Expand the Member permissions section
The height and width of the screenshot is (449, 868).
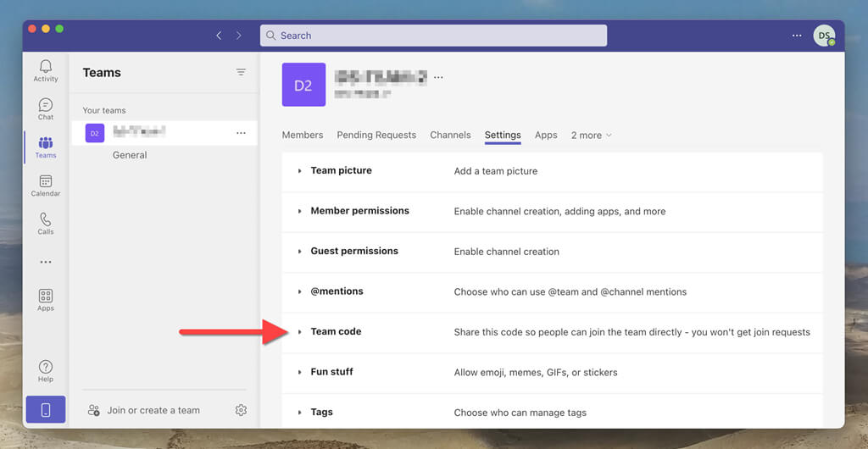(x=359, y=211)
